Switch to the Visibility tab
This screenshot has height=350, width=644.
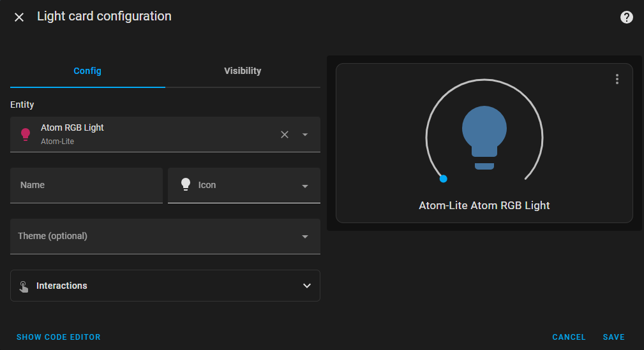[243, 71]
